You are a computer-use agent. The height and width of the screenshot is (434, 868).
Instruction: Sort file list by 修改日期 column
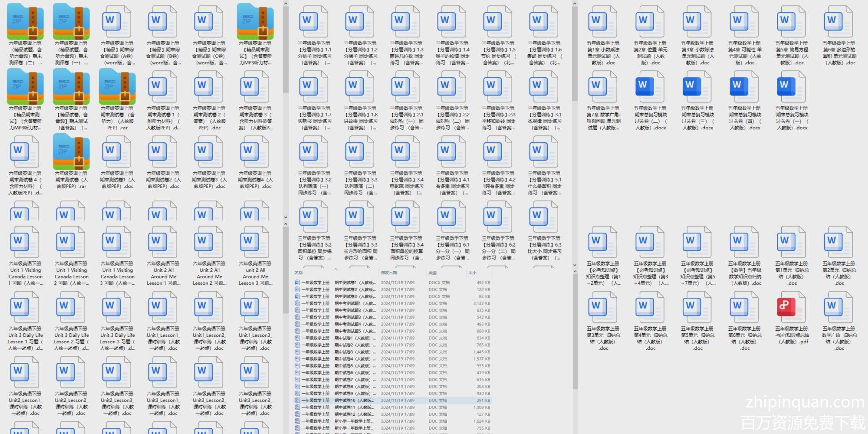pos(389,273)
